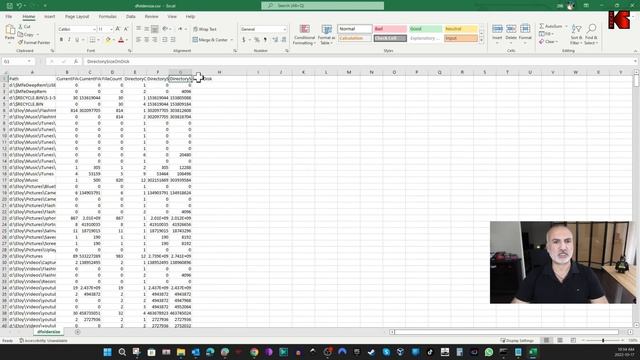
Task: Open the Clear eraser menu
Action: tap(547, 42)
